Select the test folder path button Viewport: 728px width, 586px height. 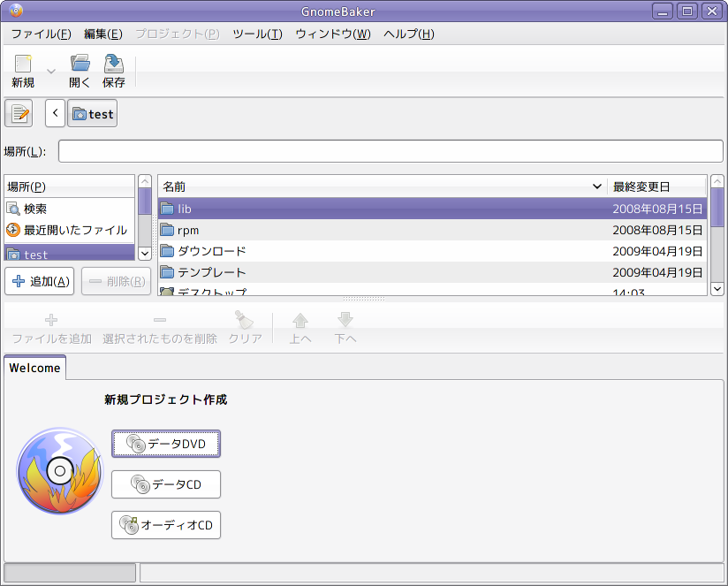point(93,113)
